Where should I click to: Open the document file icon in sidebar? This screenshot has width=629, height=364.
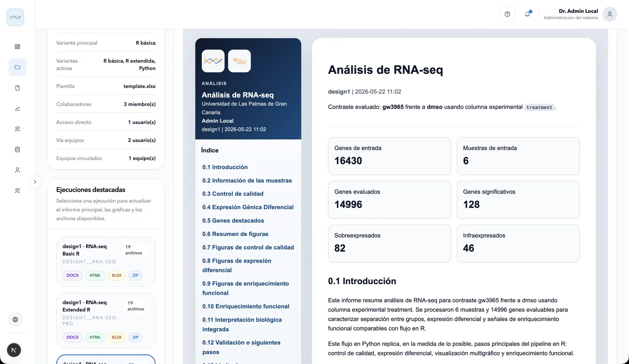[x=17, y=88]
